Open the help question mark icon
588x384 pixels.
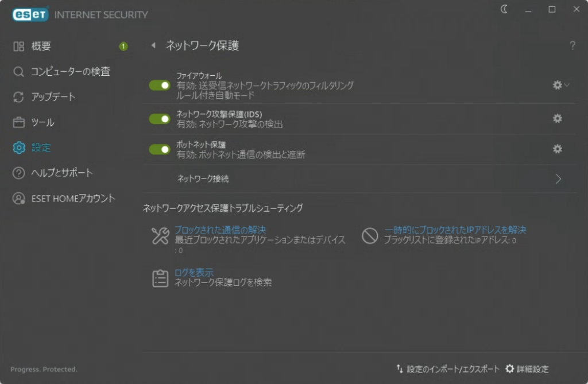click(572, 46)
